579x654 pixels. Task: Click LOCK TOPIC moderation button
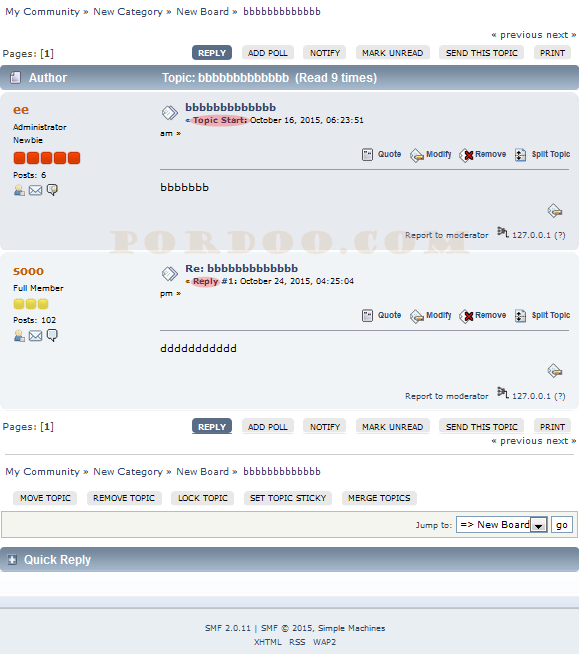(x=203, y=498)
